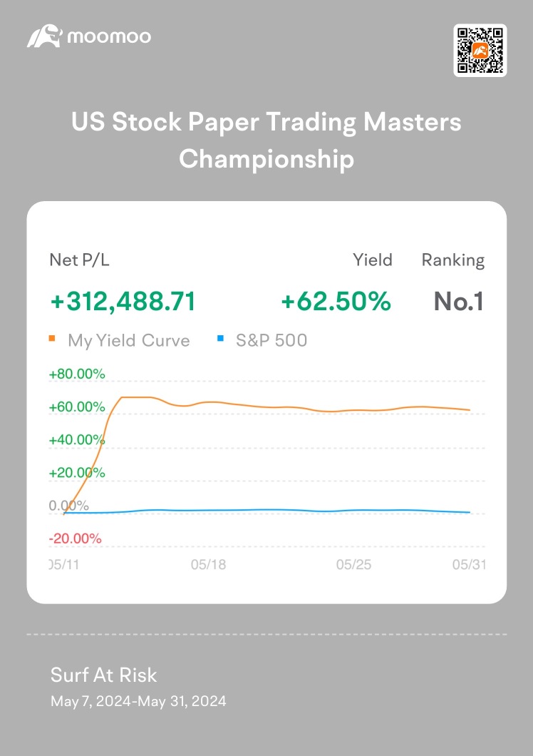The height and width of the screenshot is (756, 533).
Task: Tap the Surf At Risk username
Action: pos(104,675)
